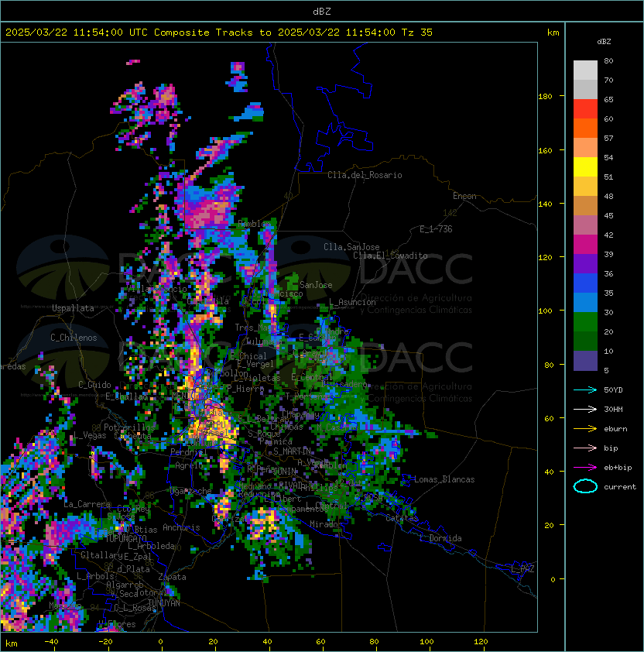Click the Zapata map label
Viewport: 644px width, 652px height.
coord(172,577)
